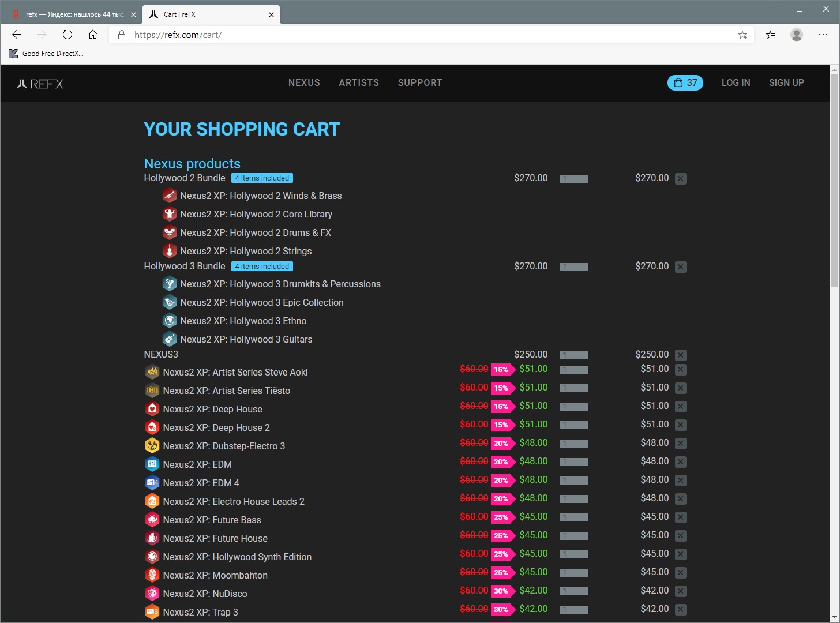Image resolution: width=840 pixels, height=623 pixels.
Task: Click the Hollywood 3 Ethno icon
Action: tap(170, 321)
